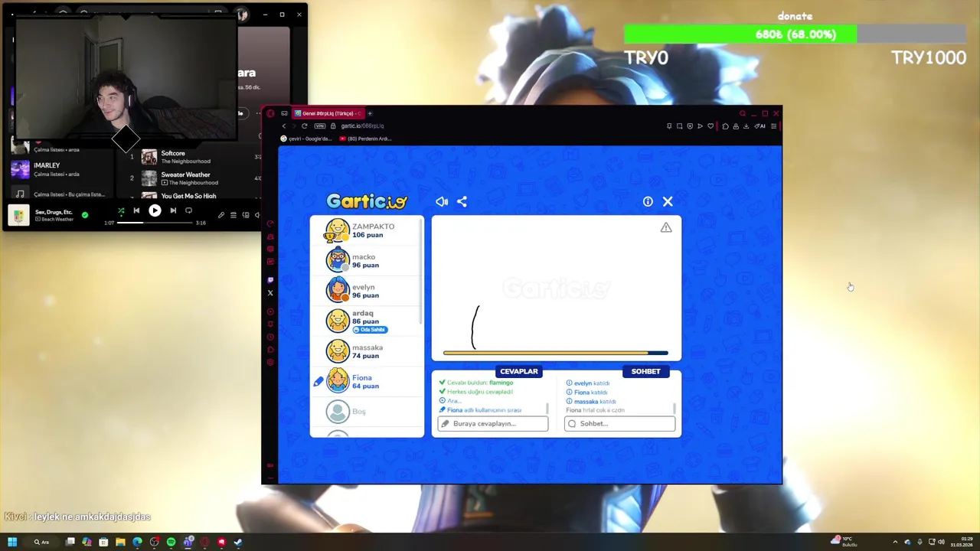Play 'You Get Me So High' in Spotify

click(x=188, y=196)
